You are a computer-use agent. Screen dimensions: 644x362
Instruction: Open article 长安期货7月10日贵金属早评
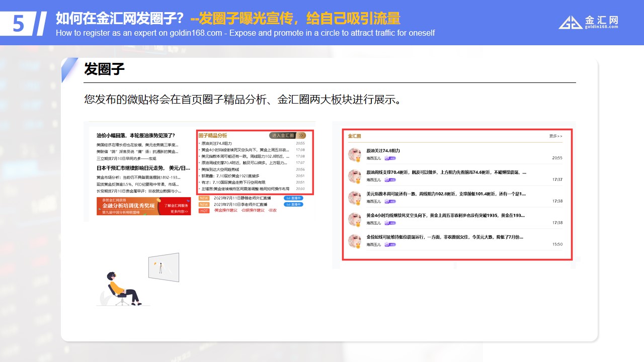coord(139,191)
